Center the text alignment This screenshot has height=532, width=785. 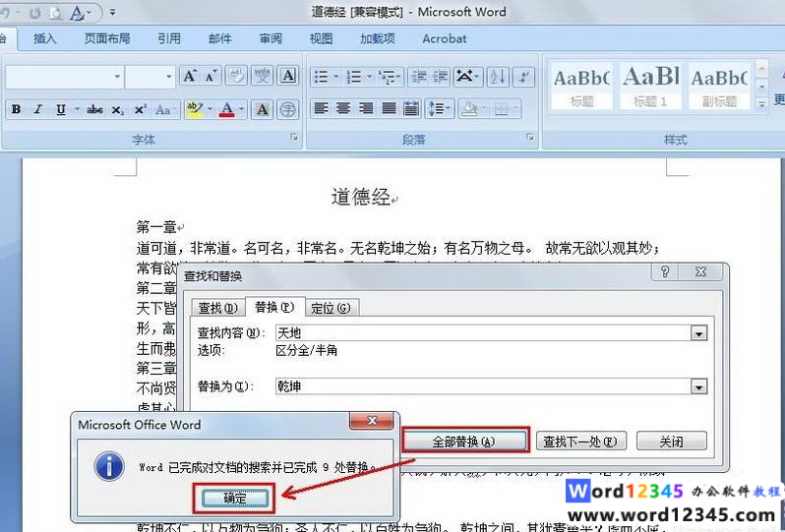343,108
